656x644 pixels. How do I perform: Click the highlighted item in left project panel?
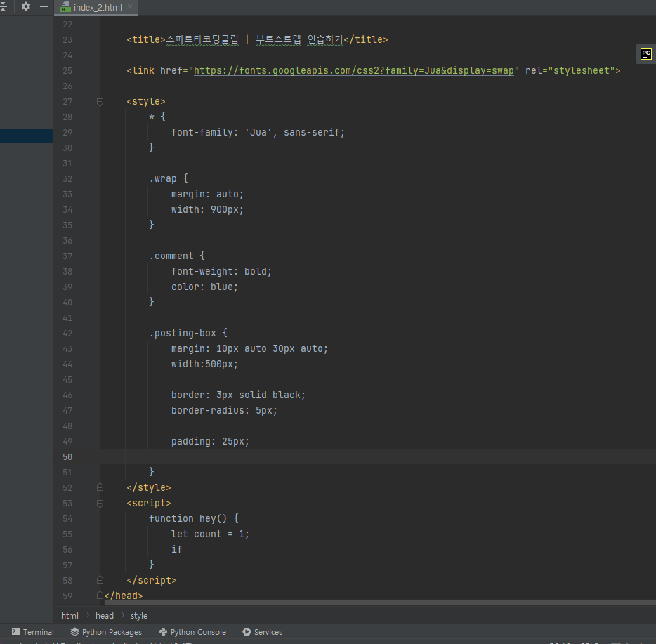(27, 136)
